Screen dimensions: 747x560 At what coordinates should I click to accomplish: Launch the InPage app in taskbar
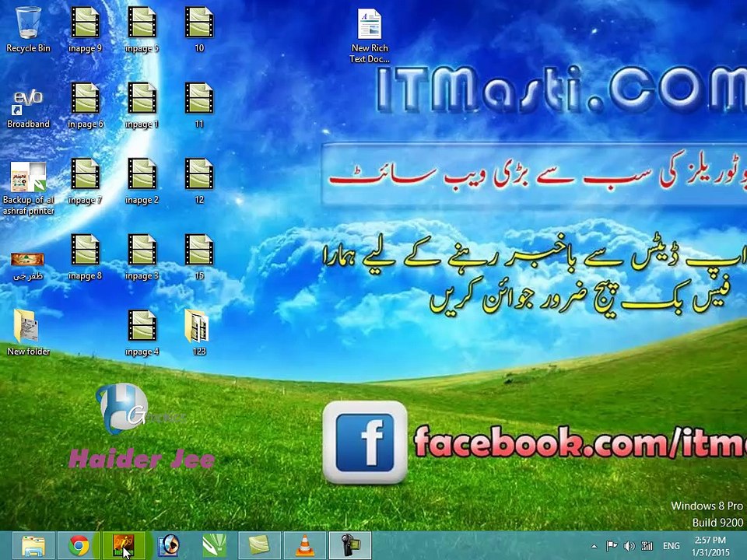click(x=124, y=546)
